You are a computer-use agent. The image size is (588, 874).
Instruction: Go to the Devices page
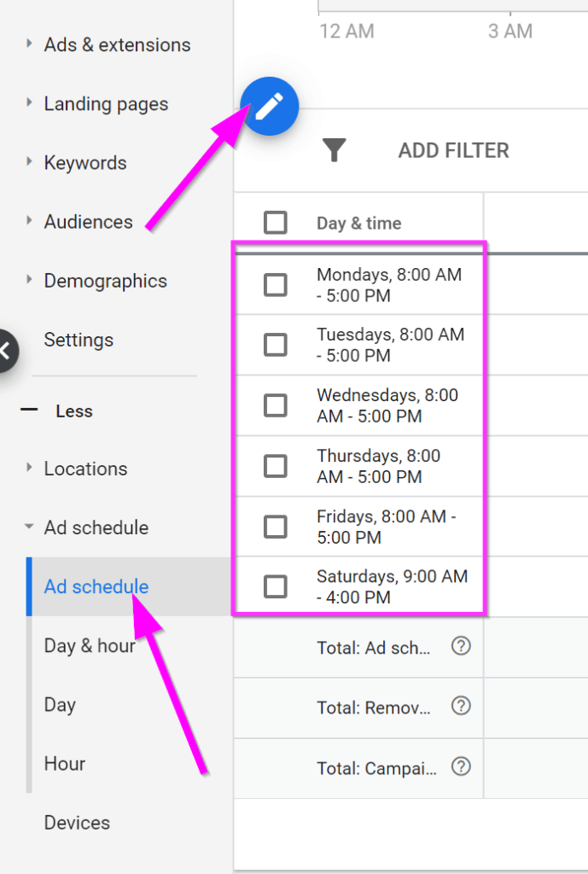coord(77,823)
